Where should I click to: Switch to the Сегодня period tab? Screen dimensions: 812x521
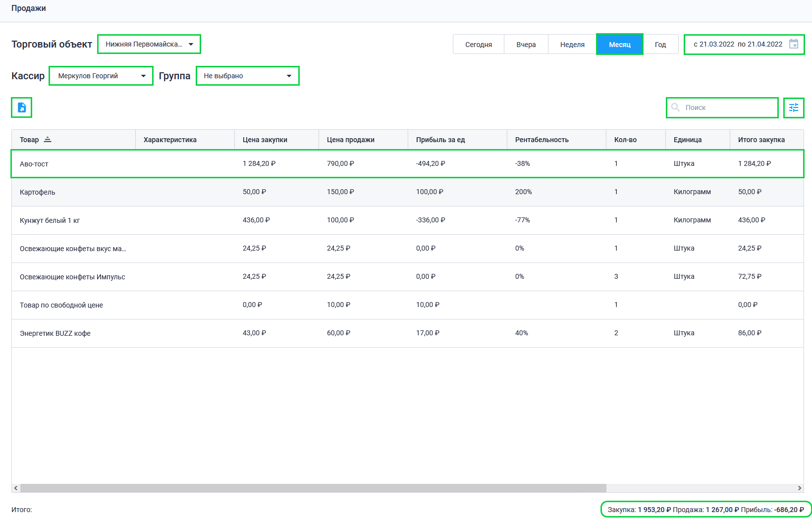478,45
